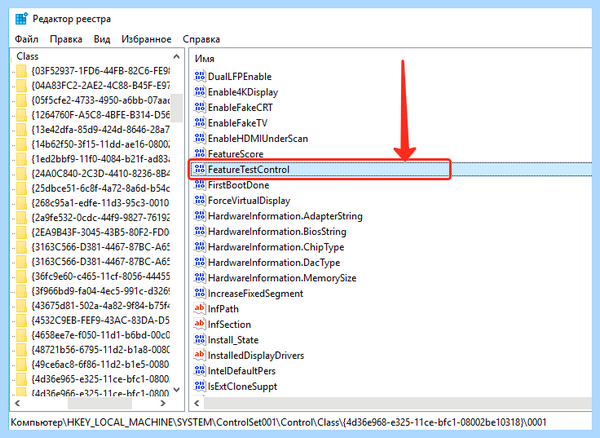Click folder icon of {03F52937-1FD6-44FB key

point(22,71)
